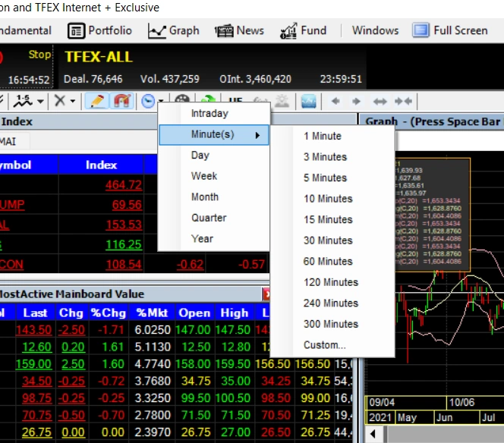Click the 1-5 wave count tool icon

click(23, 101)
